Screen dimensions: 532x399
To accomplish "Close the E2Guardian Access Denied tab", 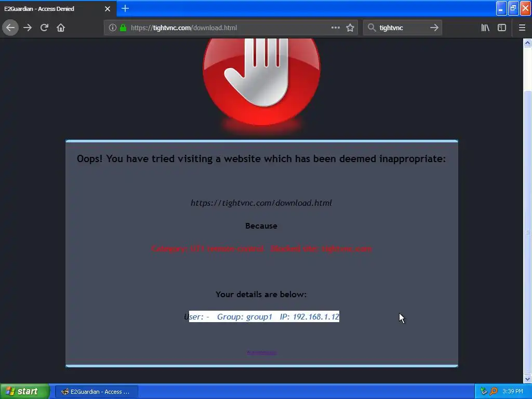I will pyautogui.click(x=108, y=9).
